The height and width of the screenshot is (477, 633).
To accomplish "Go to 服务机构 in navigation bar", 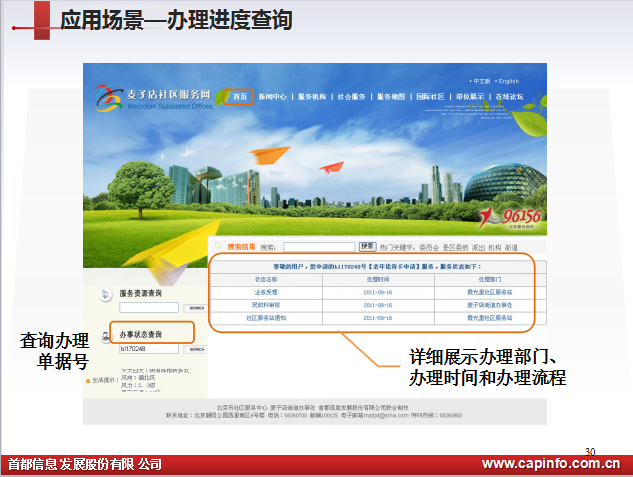I will [x=312, y=97].
